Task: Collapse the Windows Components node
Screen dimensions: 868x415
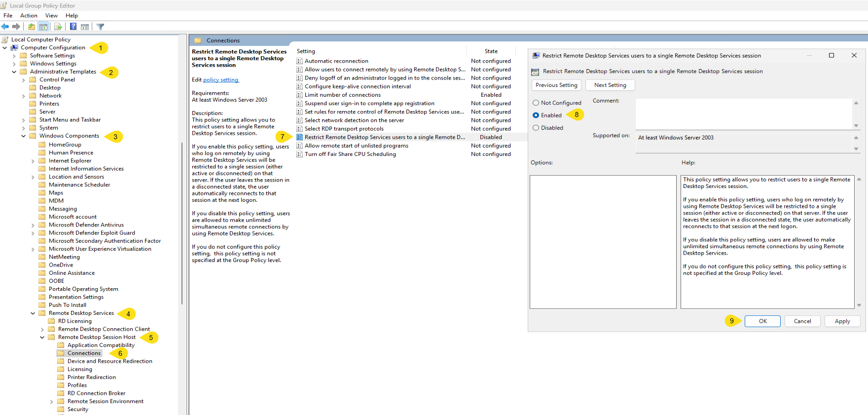Action: (24, 136)
